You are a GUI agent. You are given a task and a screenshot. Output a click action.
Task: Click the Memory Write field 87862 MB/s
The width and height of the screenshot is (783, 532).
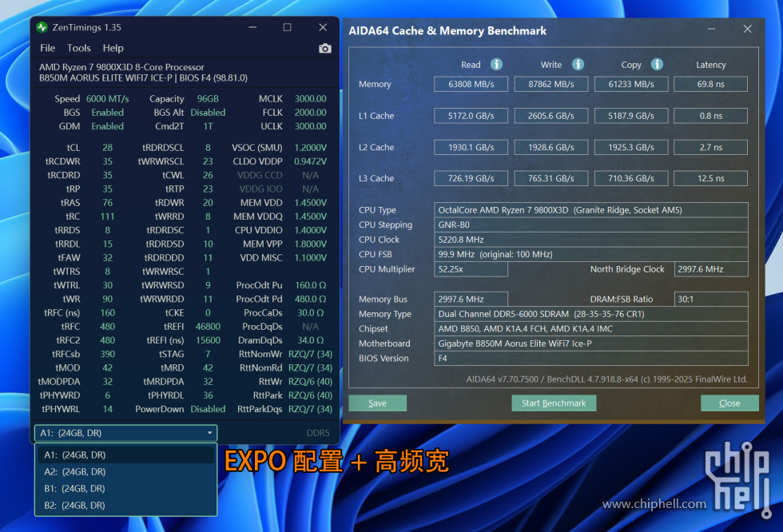551,85
